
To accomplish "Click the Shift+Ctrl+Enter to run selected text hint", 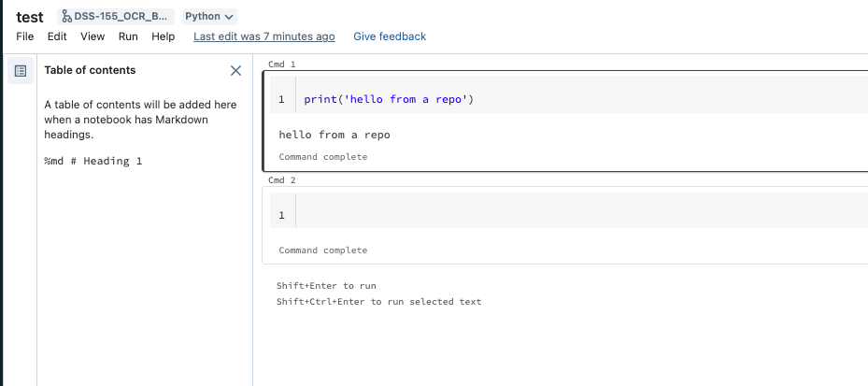I will [378, 302].
